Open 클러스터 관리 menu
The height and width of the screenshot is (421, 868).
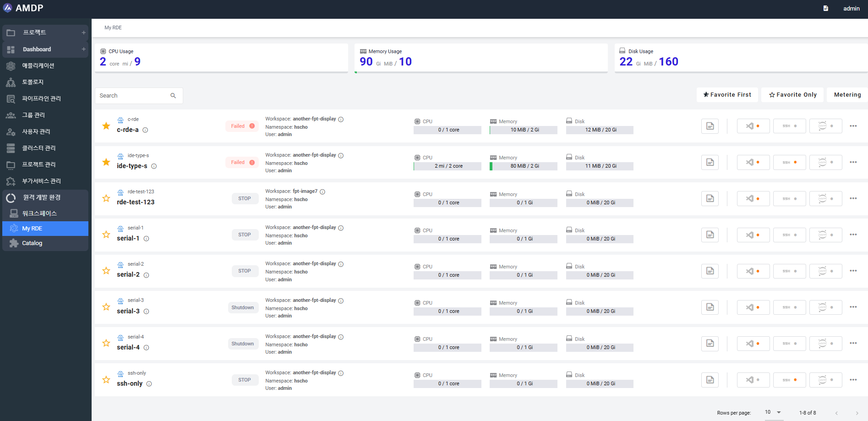pos(45,148)
